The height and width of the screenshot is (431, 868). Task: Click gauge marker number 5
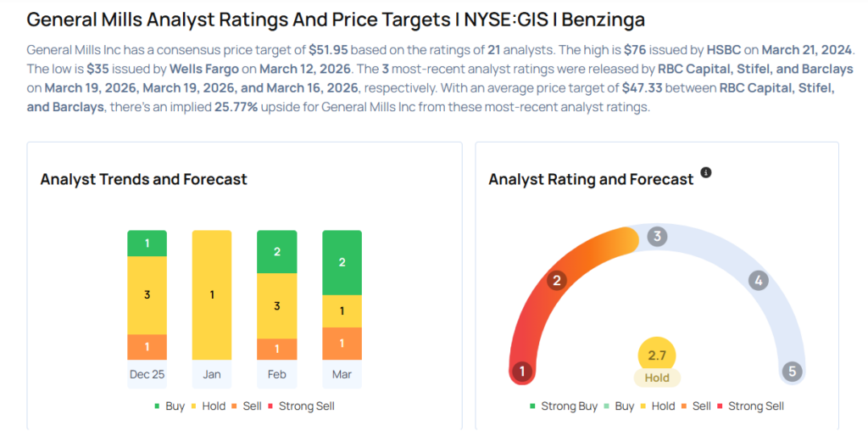tap(792, 372)
